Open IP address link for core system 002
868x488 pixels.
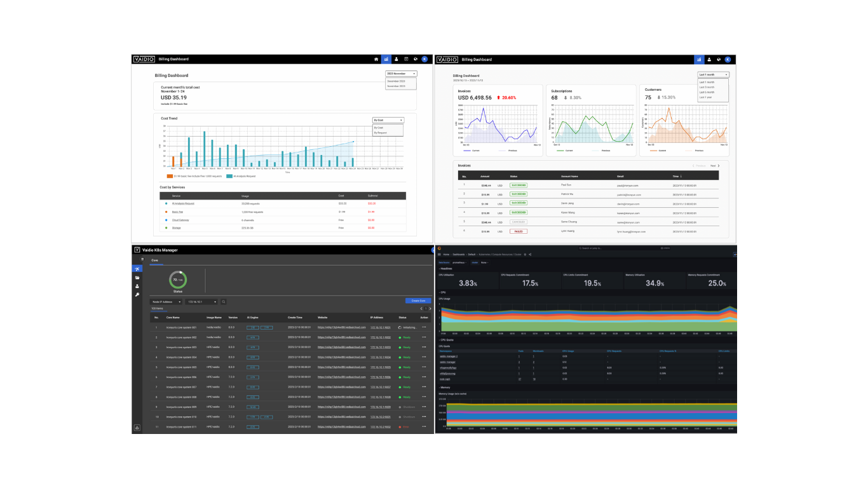point(381,337)
